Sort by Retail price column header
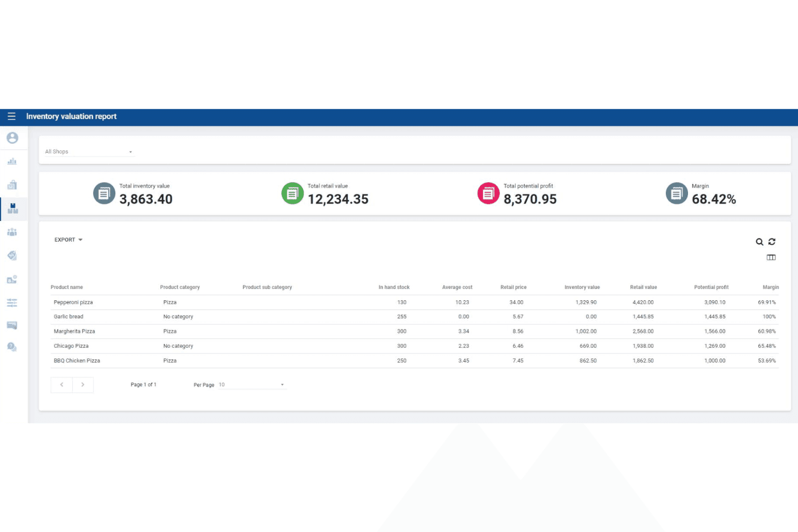 pyautogui.click(x=513, y=287)
